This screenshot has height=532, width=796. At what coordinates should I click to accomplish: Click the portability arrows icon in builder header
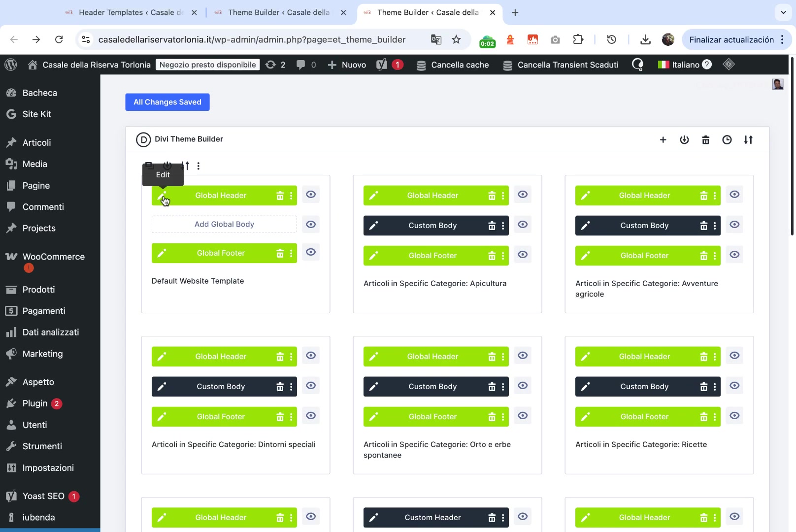tap(748, 140)
